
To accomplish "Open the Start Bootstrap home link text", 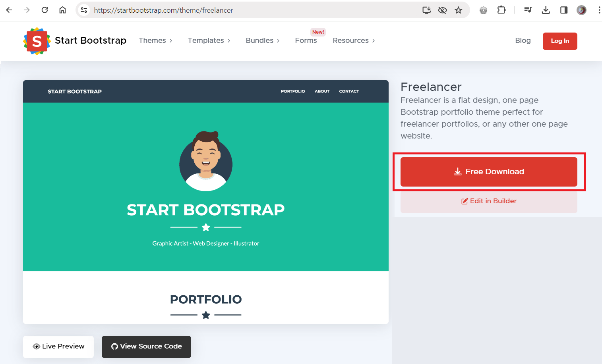I will (91, 40).
